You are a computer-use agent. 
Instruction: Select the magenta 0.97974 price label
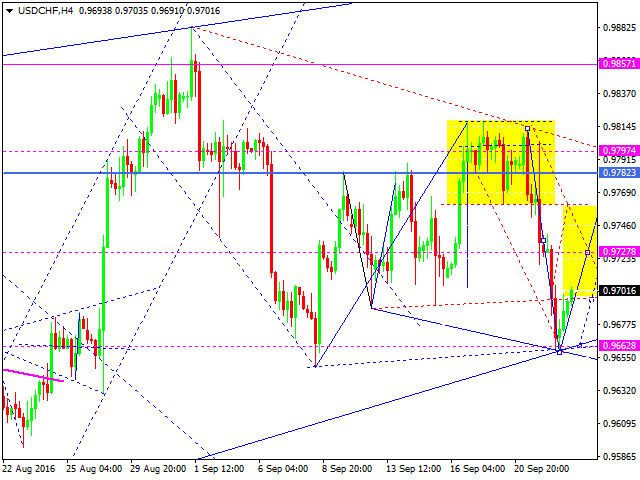(x=619, y=151)
